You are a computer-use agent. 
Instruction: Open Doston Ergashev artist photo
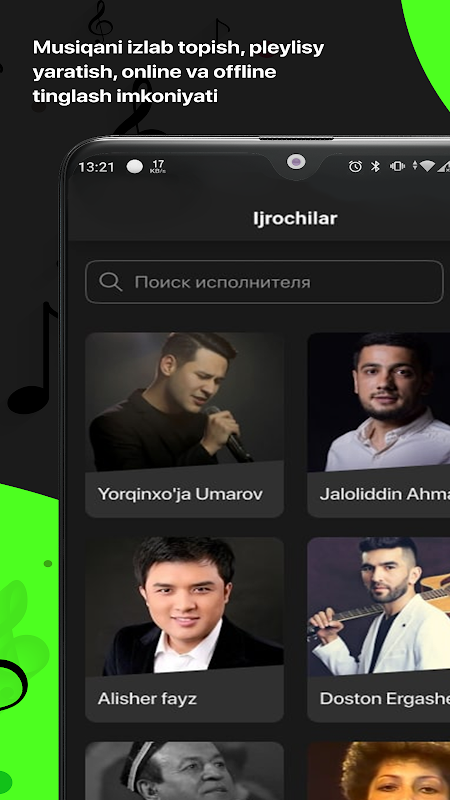point(379,606)
